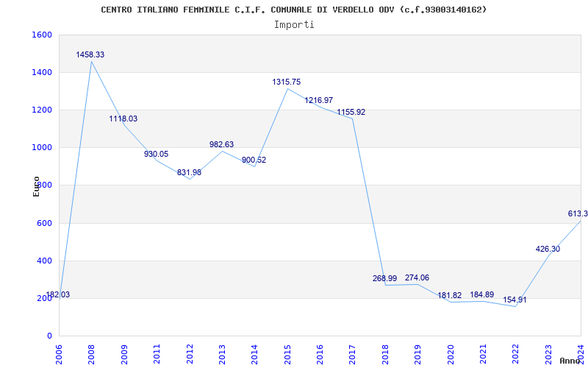Select the 184.89 data label

click(482, 295)
